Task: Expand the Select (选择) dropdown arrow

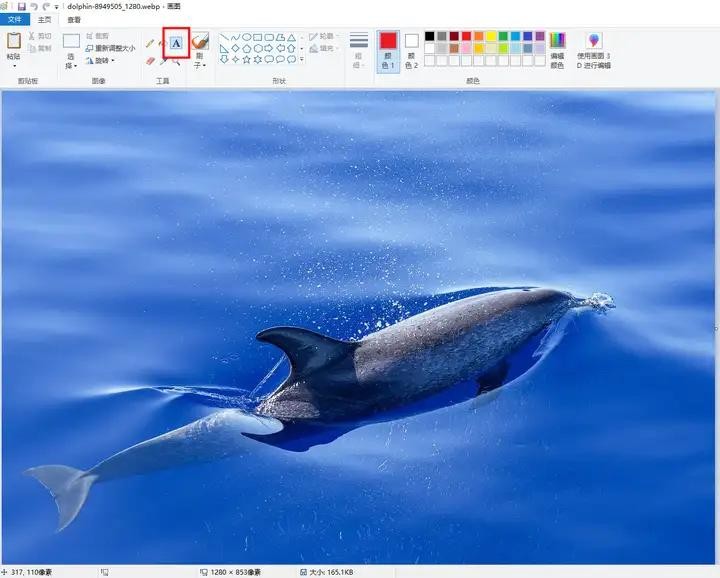Action: tap(71, 65)
